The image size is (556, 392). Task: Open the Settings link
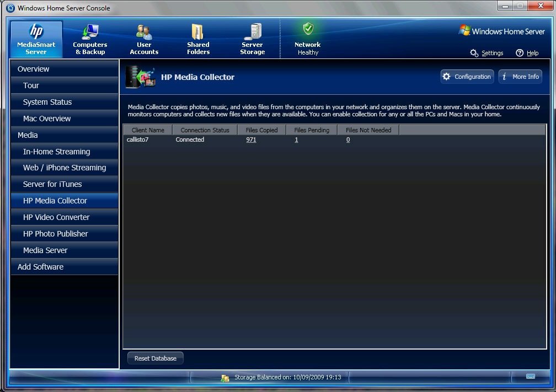coord(492,53)
